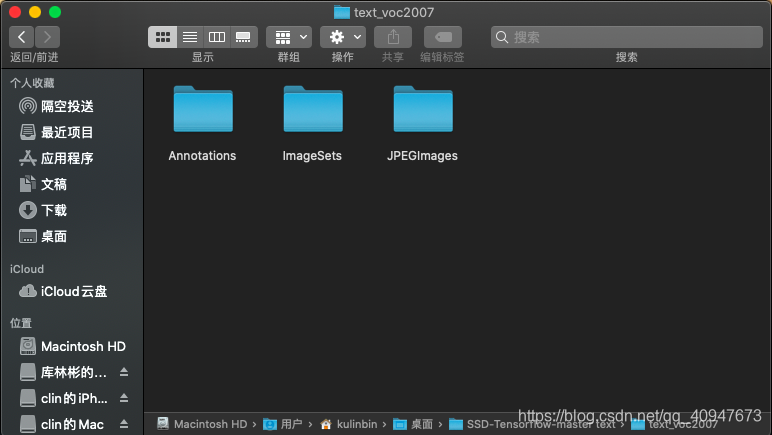
Task: Open Downloads (下载) in sidebar
Action: tap(72, 210)
